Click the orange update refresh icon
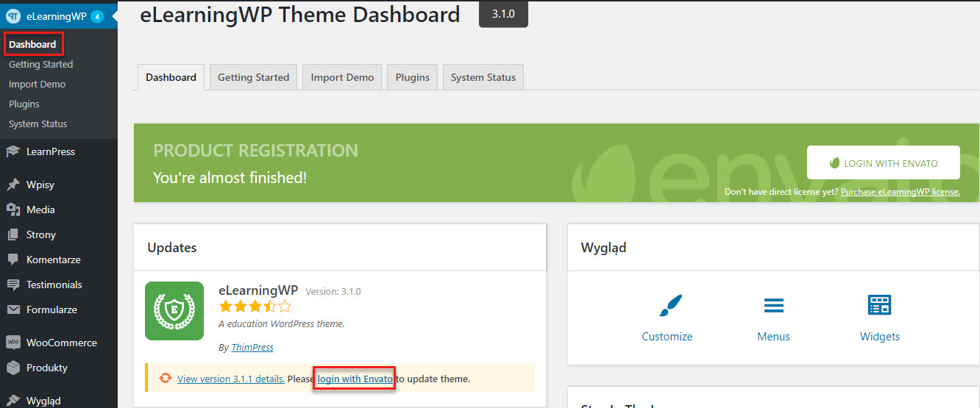 (x=166, y=379)
